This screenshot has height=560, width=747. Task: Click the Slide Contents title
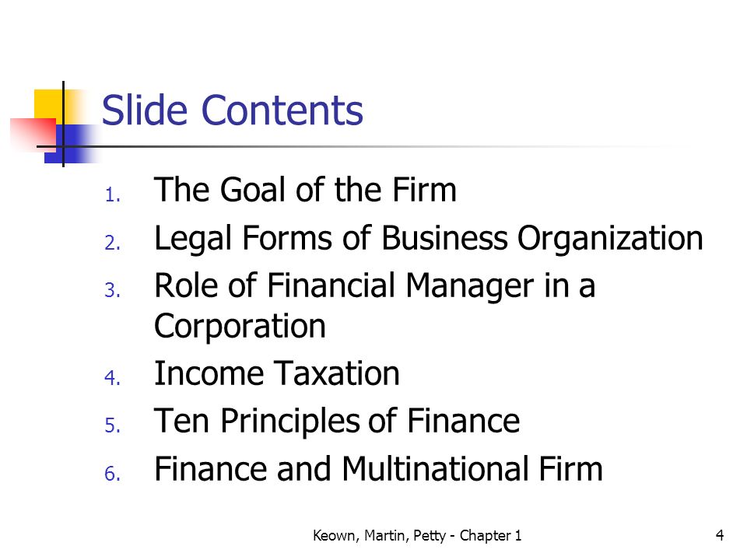[x=233, y=110]
